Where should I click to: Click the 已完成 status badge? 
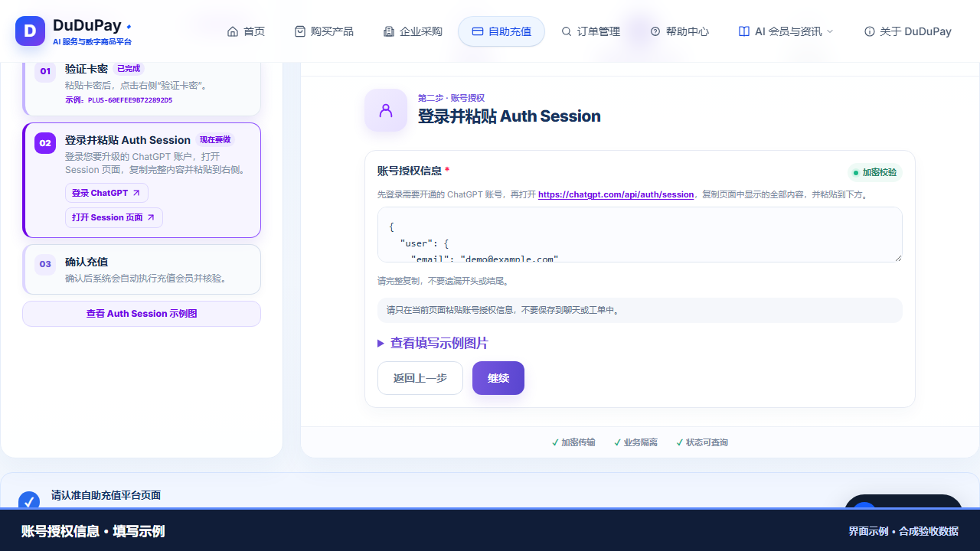click(129, 69)
